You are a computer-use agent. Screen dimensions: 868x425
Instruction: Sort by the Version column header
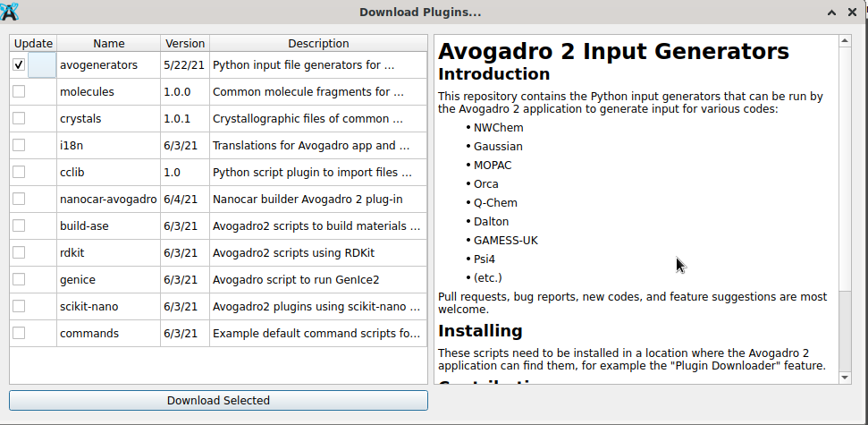pos(185,43)
